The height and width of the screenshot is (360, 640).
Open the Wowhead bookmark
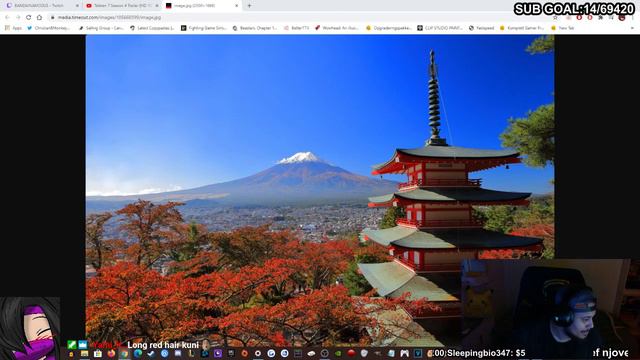[337, 28]
